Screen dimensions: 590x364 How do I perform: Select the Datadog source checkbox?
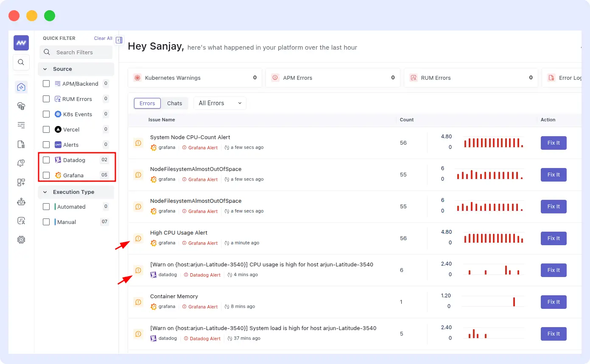click(x=46, y=160)
